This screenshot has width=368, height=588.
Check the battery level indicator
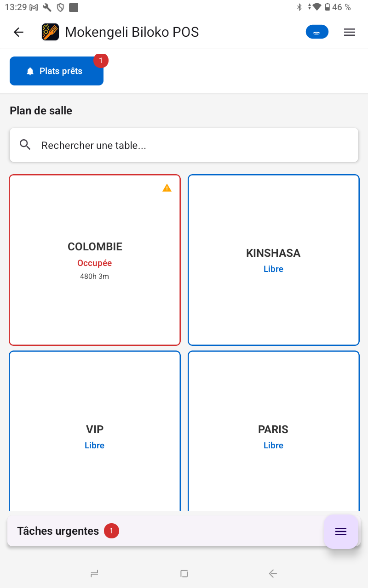coord(327,7)
